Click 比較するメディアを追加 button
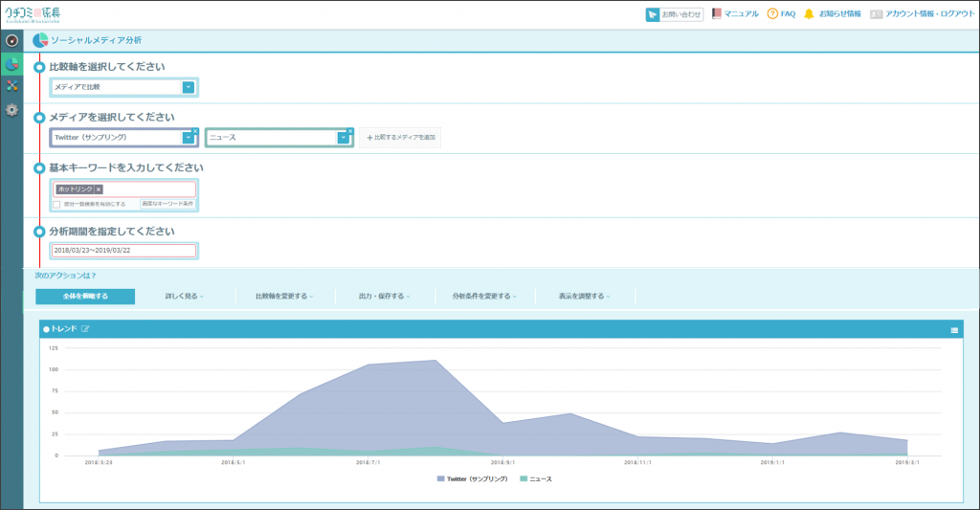 pyautogui.click(x=400, y=138)
